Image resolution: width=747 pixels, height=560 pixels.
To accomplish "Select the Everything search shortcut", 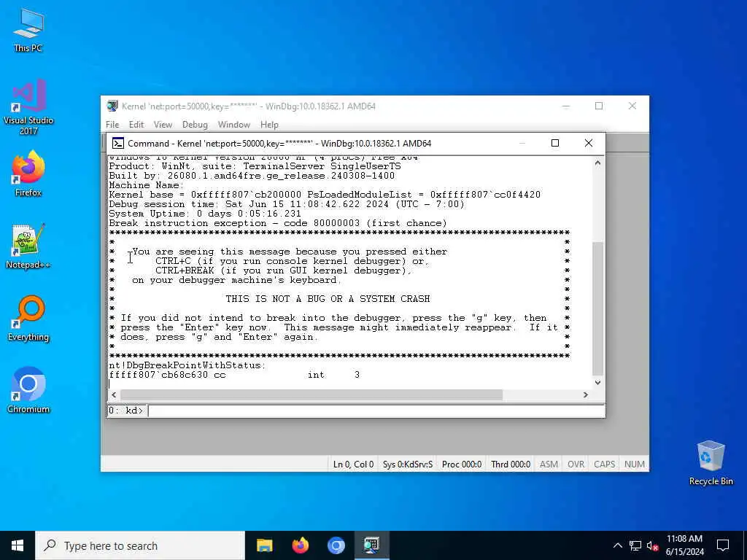I will point(28,318).
